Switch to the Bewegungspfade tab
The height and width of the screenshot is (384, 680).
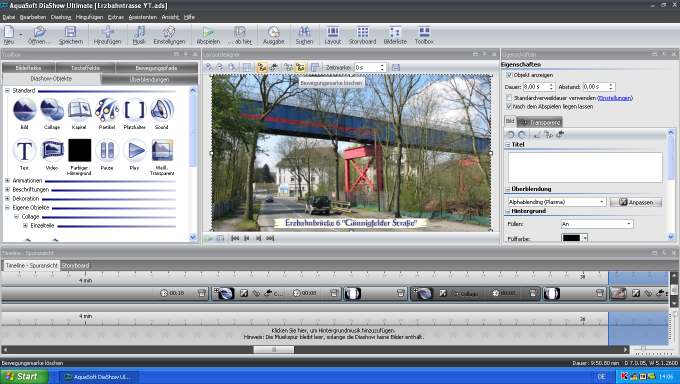pos(156,68)
